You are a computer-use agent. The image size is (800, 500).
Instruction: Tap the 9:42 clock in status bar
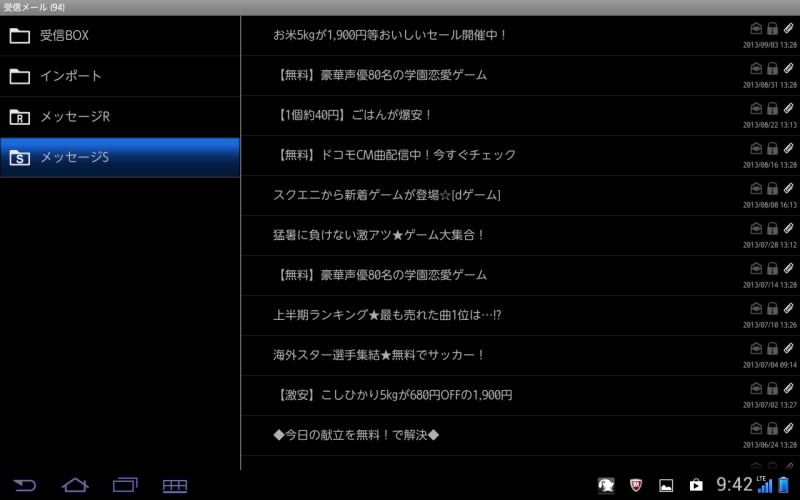point(734,484)
